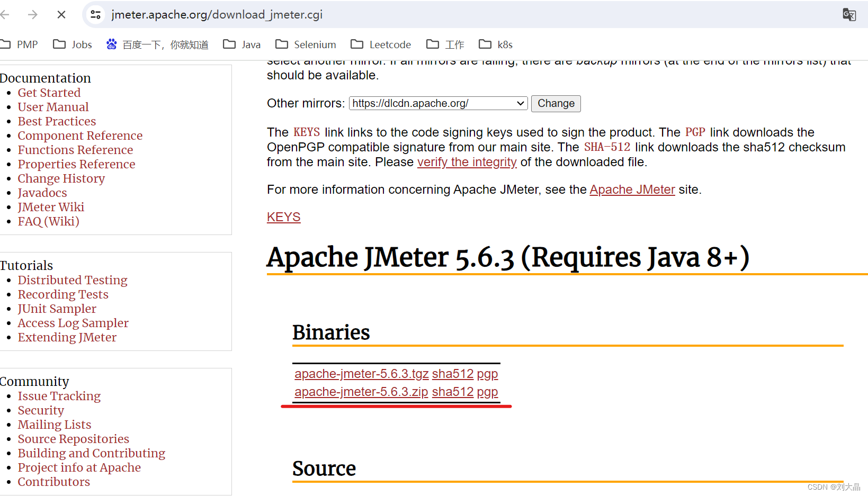Screen dimensions: 868x496
Task: Open the Leetcode bookmark folder
Action: [381, 44]
